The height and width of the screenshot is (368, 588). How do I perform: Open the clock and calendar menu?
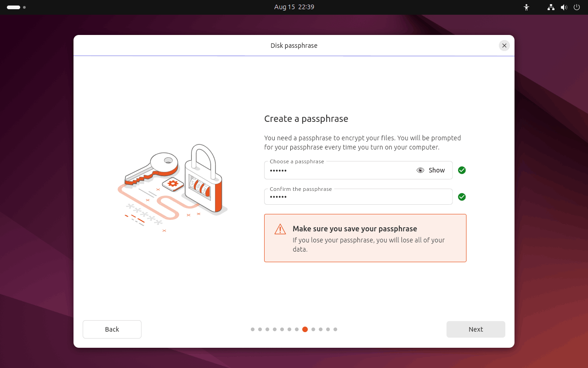point(294,7)
